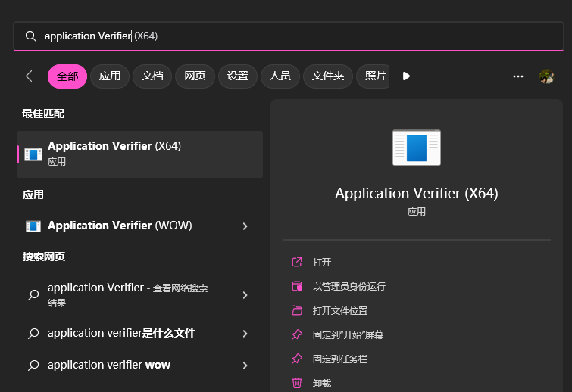Open web search for application Verifier 查看网络搜索结果
572x392 pixels.
(139, 294)
